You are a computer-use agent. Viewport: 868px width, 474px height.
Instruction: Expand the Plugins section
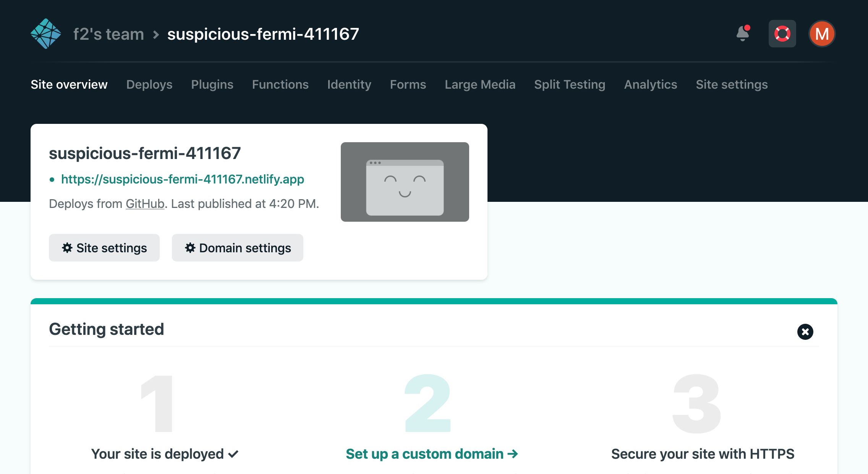coord(212,84)
